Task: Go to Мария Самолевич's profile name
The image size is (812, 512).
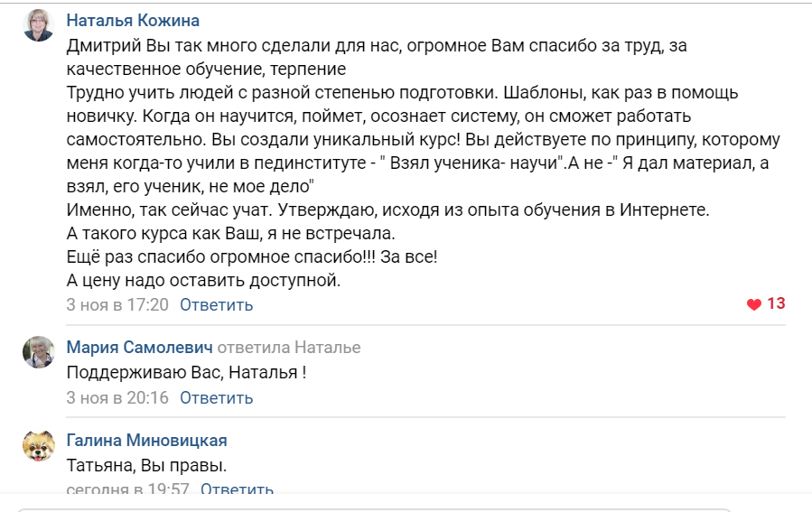Action: (138, 348)
